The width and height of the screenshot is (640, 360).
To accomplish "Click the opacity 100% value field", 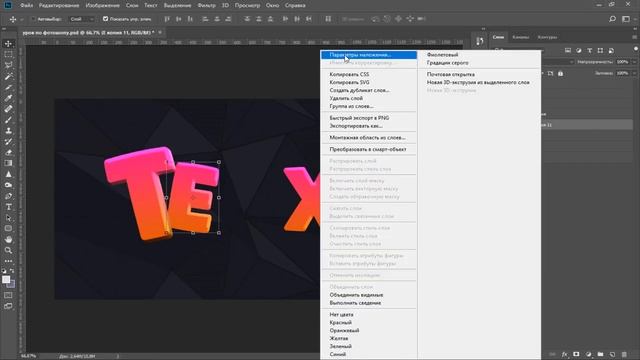I will 623,62.
